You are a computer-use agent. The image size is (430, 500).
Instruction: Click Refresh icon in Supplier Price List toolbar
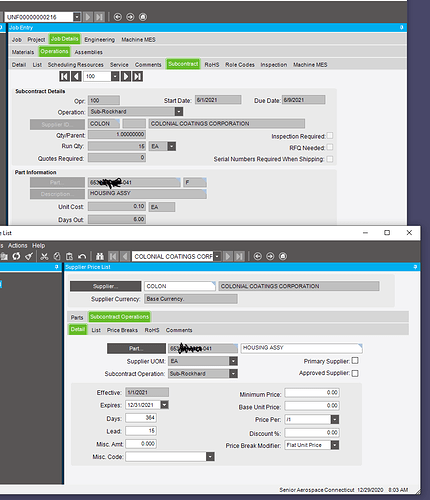click(x=16, y=256)
